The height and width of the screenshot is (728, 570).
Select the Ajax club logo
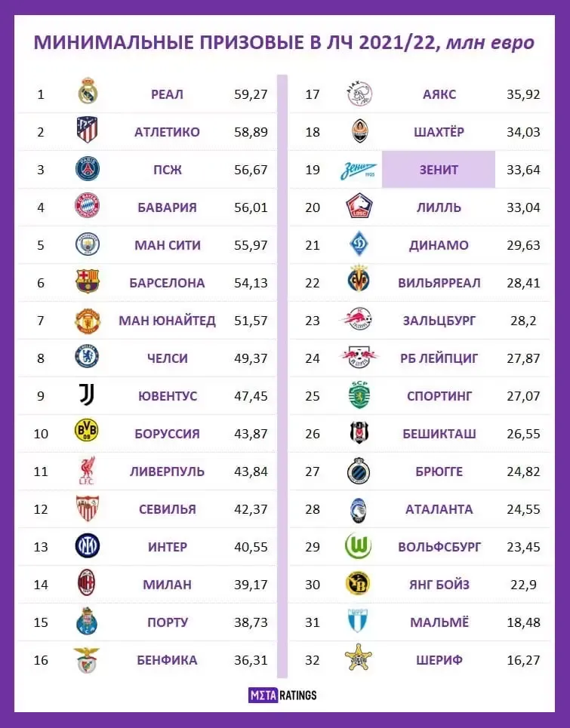pyautogui.click(x=359, y=94)
